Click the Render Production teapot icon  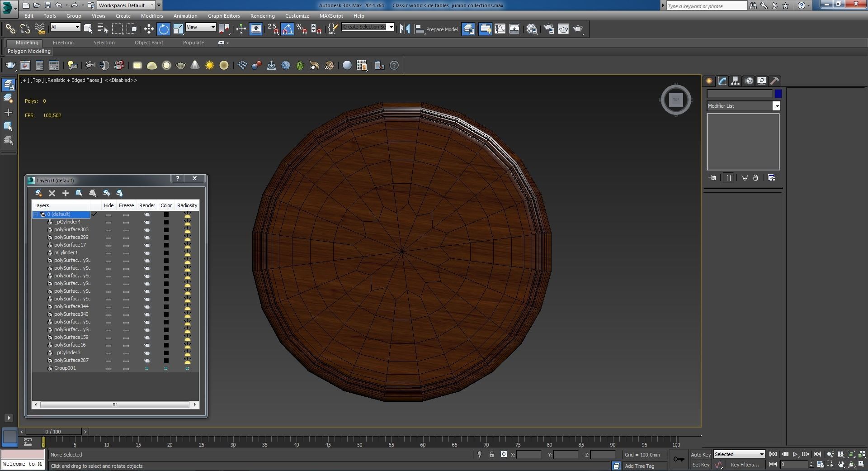coord(578,29)
